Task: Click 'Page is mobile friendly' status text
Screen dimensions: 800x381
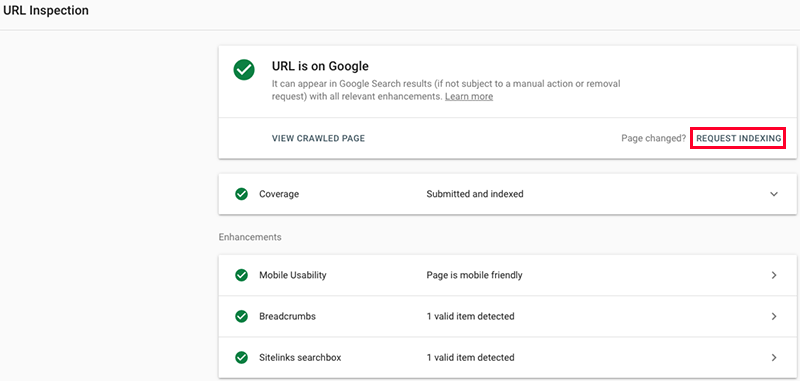Action: 474,275
